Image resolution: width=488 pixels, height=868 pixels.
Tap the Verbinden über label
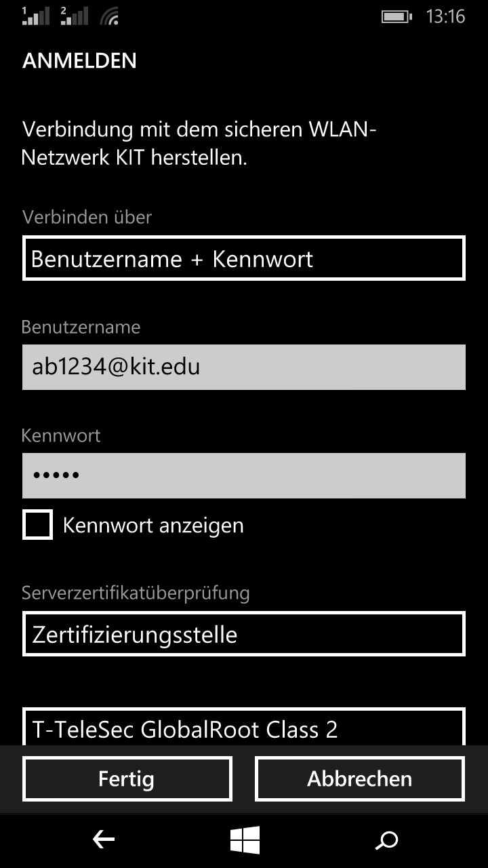click(x=87, y=217)
